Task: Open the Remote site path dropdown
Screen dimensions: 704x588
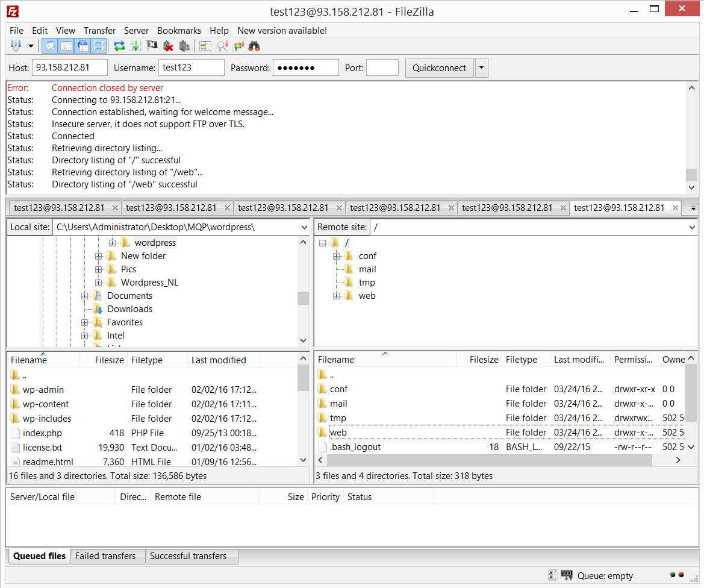Action: [x=692, y=227]
